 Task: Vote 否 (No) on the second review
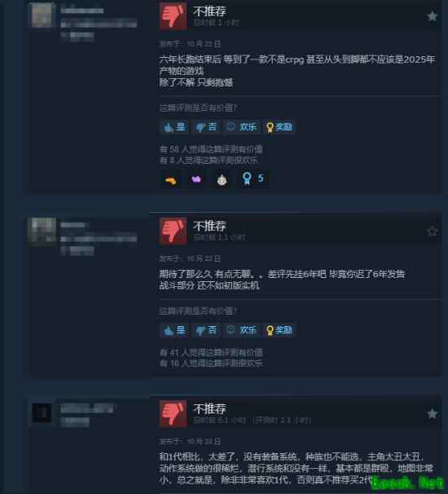point(206,330)
